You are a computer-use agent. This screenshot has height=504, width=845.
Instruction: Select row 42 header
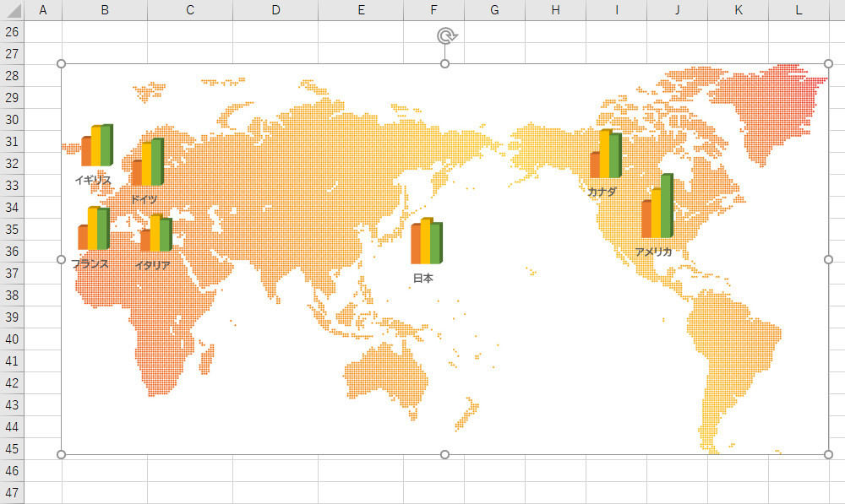click(x=12, y=382)
